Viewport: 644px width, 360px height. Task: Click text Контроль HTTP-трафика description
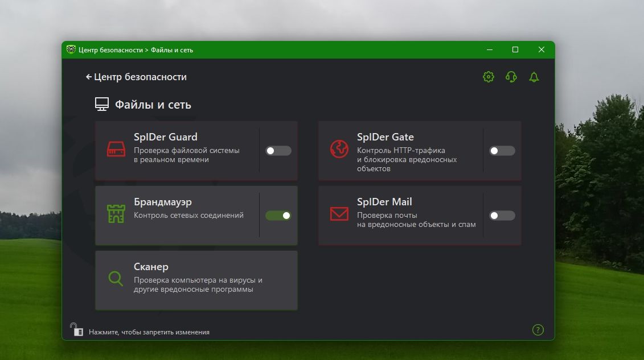(x=407, y=159)
